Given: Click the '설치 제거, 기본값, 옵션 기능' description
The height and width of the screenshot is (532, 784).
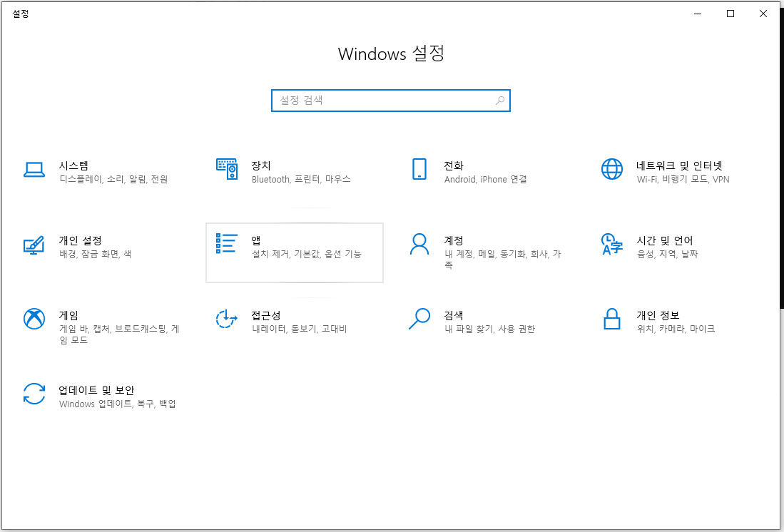Looking at the screenshot, I should [307, 254].
